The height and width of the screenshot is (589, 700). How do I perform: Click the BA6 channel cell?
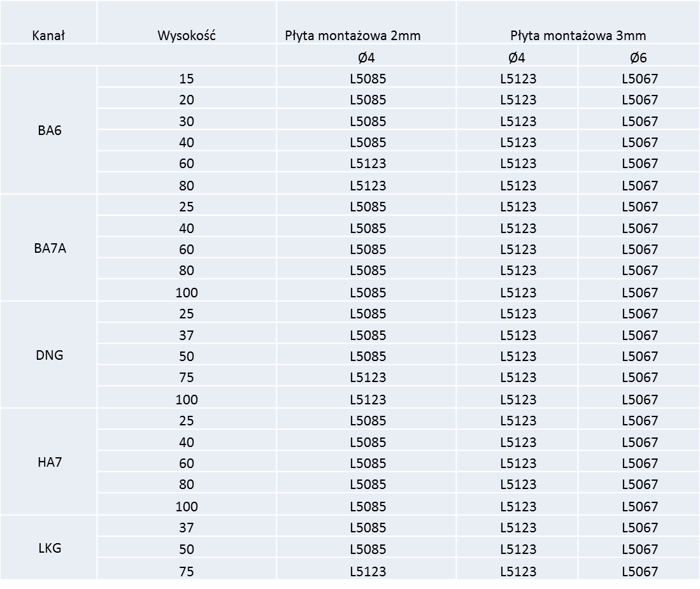(x=49, y=131)
